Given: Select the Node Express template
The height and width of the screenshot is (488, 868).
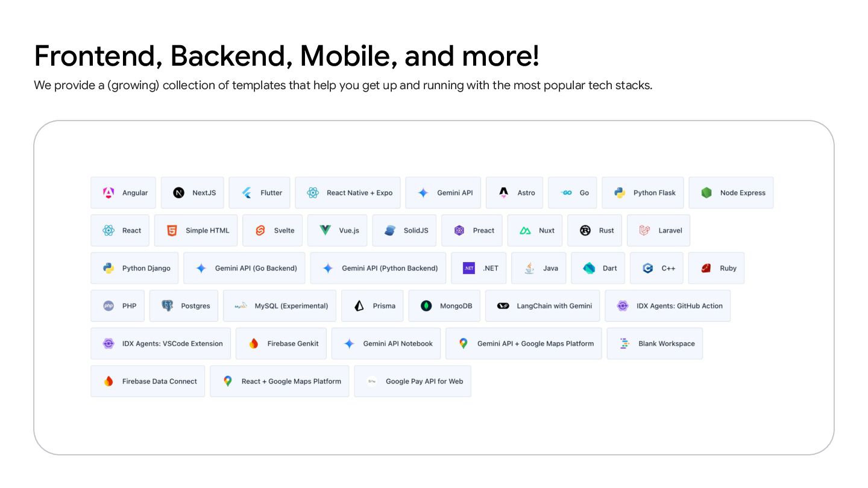Looking at the screenshot, I should coord(731,193).
